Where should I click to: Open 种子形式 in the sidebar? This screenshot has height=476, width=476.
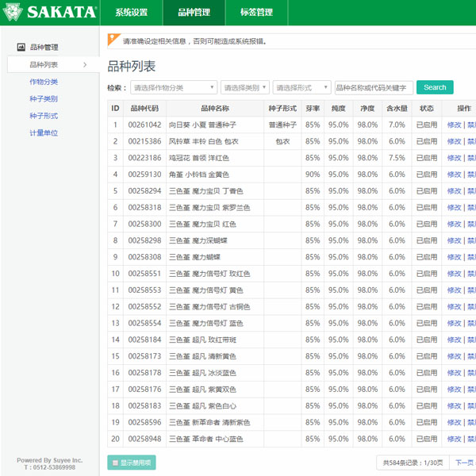tap(44, 116)
